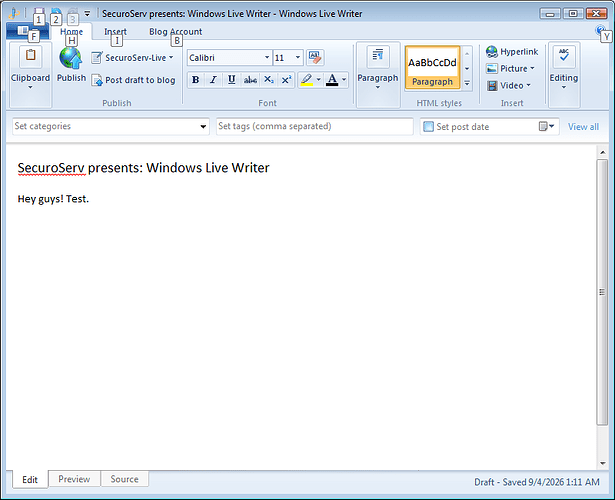The height and width of the screenshot is (500, 615).
Task: Apply Superscript formatting
Action: (286, 80)
